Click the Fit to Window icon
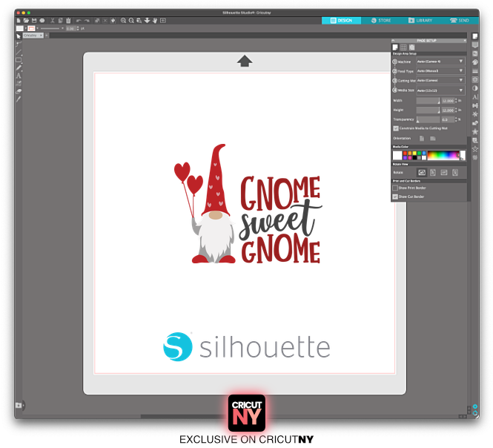 [x=163, y=21]
